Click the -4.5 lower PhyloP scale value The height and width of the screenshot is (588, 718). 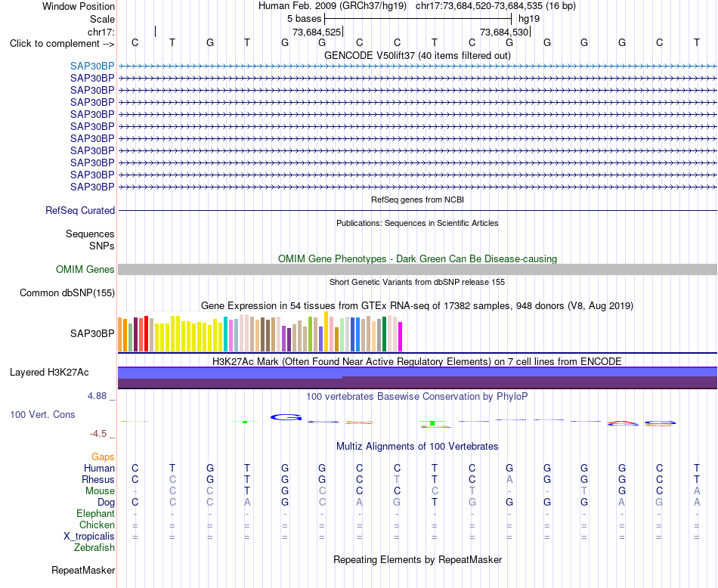tap(98, 434)
